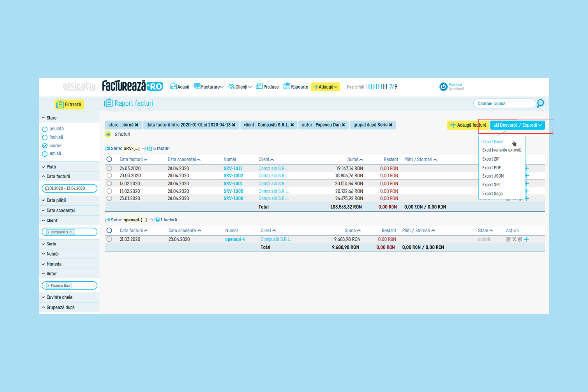The height and width of the screenshot is (392, 588).
Task: Click the edit icon for invoice openapi-4
Action: coord(508,239)
